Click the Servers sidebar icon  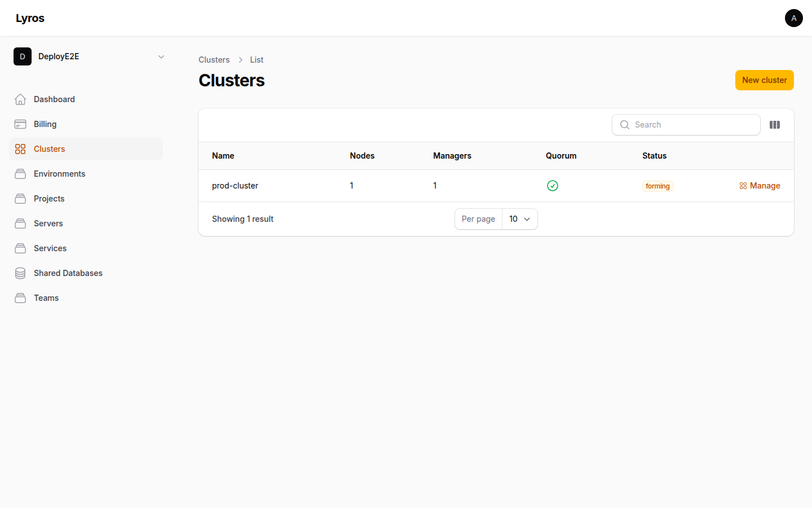[20, 224]
